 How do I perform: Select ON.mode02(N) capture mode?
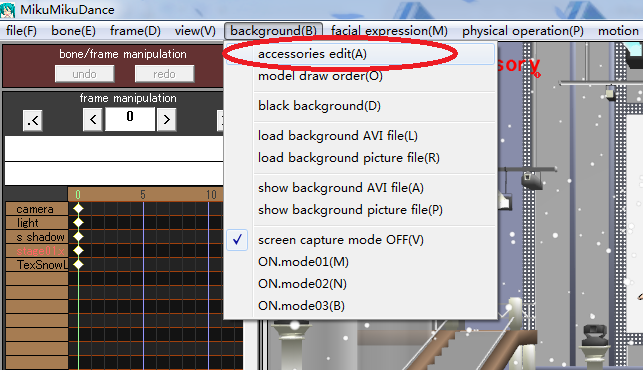(360, 284)
